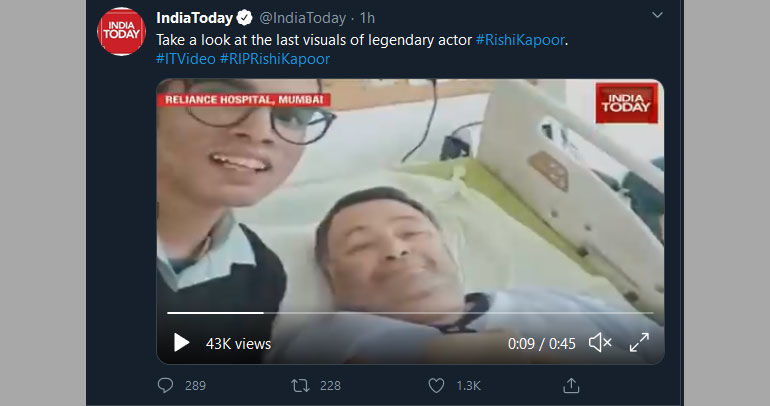Image resolution: width=770 pixels, height=406 pixels.
Task: Play the video
Action: coord(181,343)
